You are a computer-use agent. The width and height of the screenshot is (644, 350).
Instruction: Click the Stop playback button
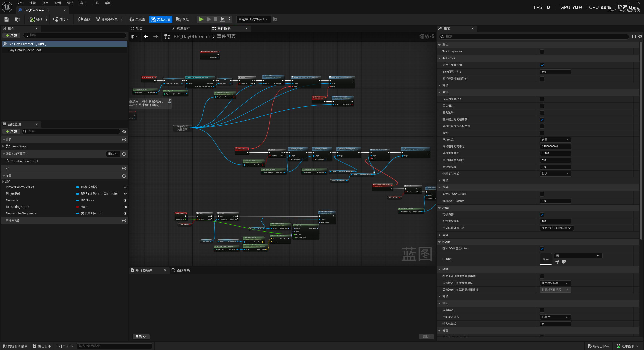(x=216, y=19)
